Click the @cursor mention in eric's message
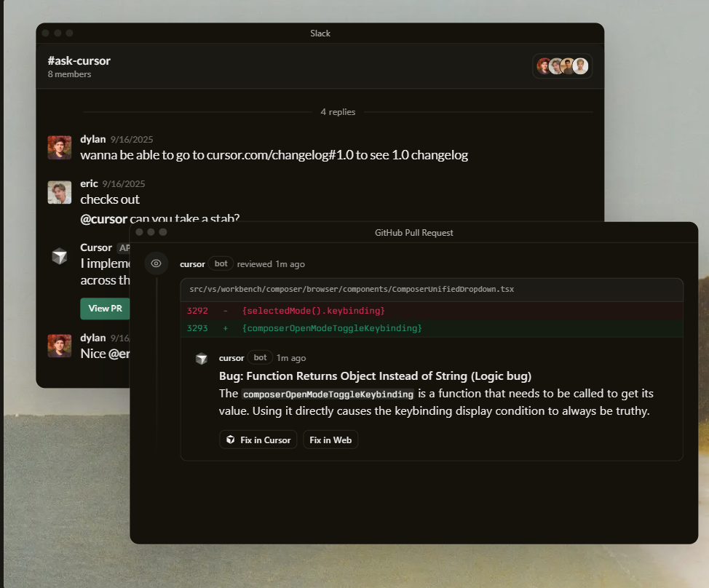709x588 pixels. (x=103, y=219)
